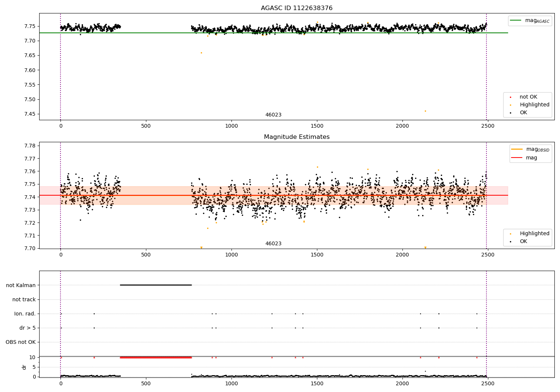Click the 'not OK' legend entry in the top panel
Image resolution: width=560 pixels, height=392 pixels.
point(524,97)
